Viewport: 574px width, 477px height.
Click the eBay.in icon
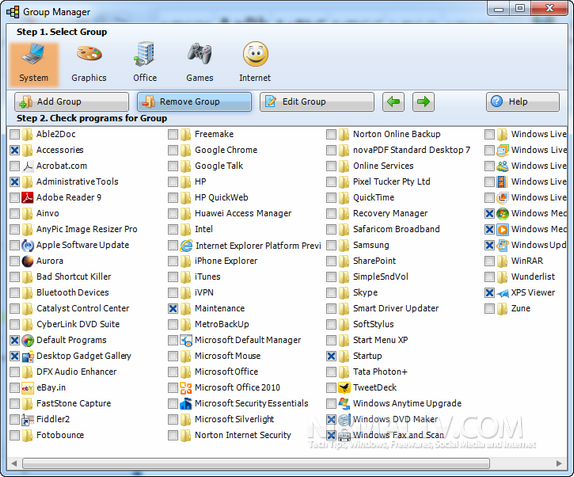pyautogui.click(x=27, y=388)
